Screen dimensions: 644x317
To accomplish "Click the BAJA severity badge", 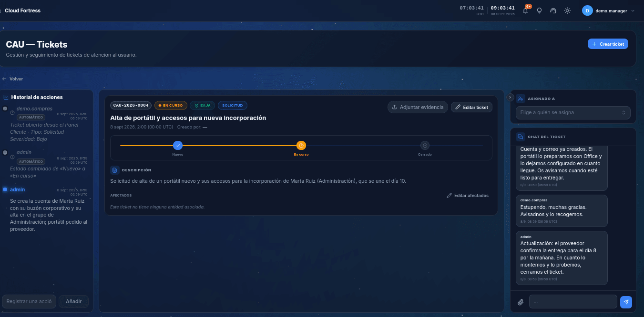I will 203,105.
